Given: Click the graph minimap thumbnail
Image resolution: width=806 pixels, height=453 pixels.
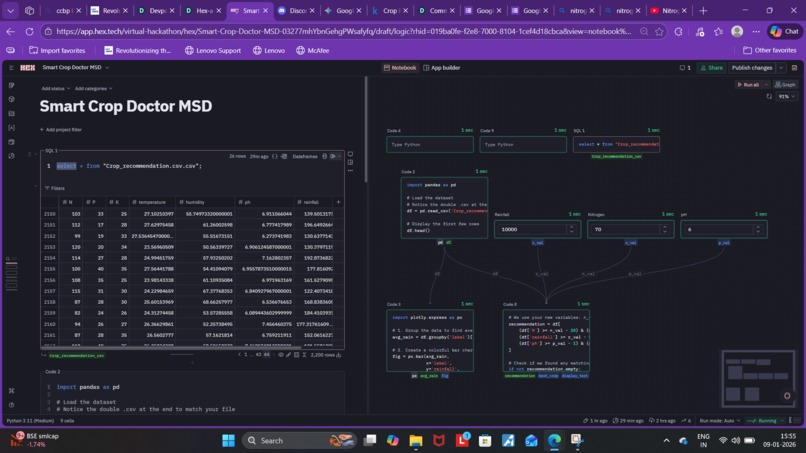Looking at the screenshot, I should 758,378.
